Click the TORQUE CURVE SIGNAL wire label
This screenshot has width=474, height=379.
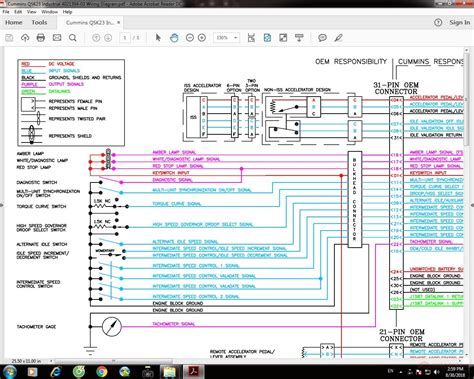[177, 204]
